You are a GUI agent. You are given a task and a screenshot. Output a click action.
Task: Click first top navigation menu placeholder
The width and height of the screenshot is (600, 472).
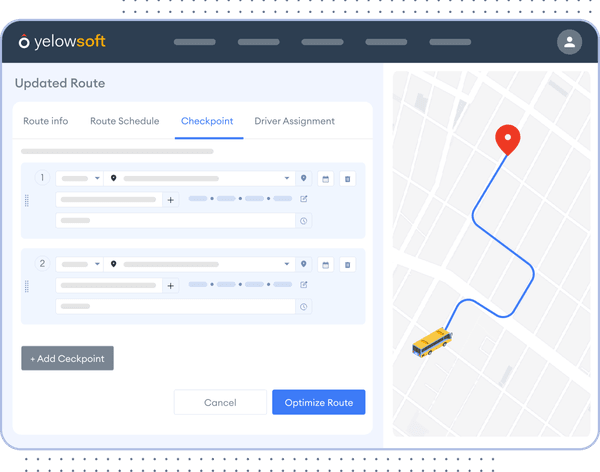(195, 42)
